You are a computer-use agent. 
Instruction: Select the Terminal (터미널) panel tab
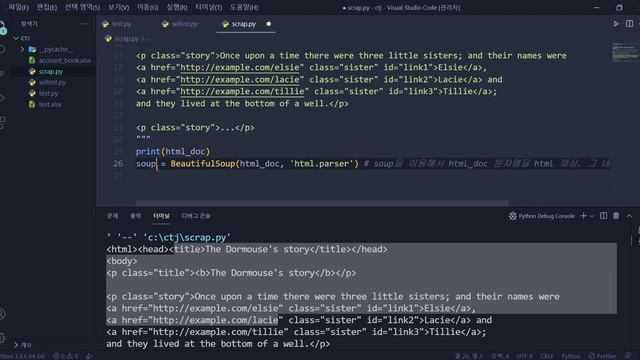pyautogui.click(x=161, y=216)
